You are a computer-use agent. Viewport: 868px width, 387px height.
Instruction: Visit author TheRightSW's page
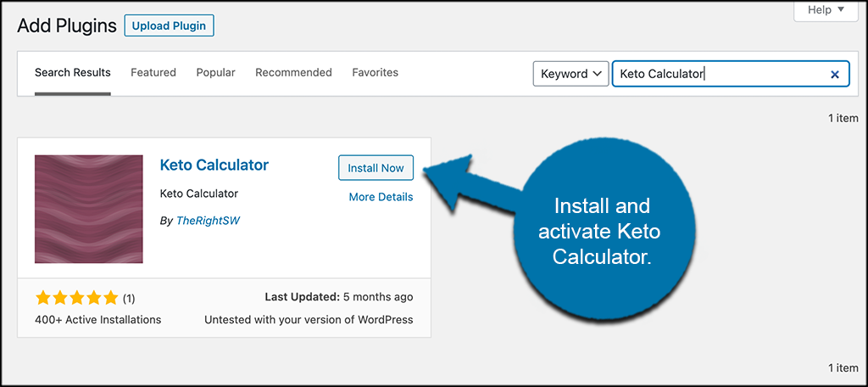coord(209,221)
